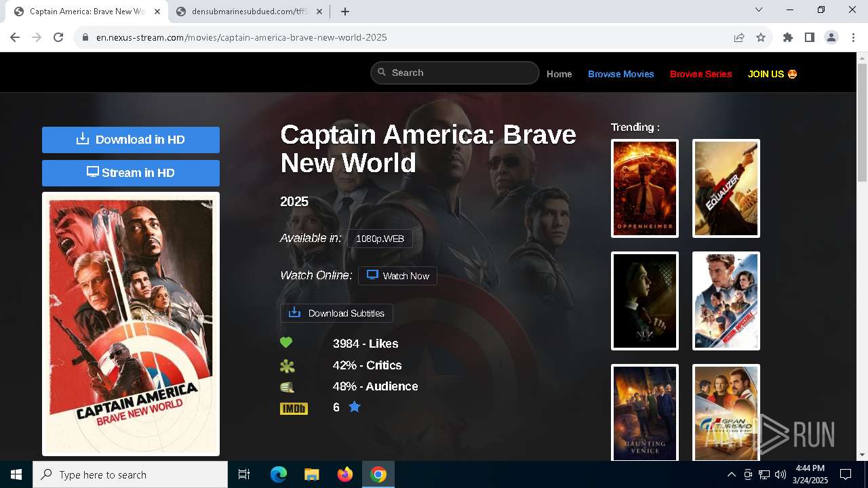The image size is (868, 488).
Task: Open Task View on the taskbar
Action: click(244, 474)
